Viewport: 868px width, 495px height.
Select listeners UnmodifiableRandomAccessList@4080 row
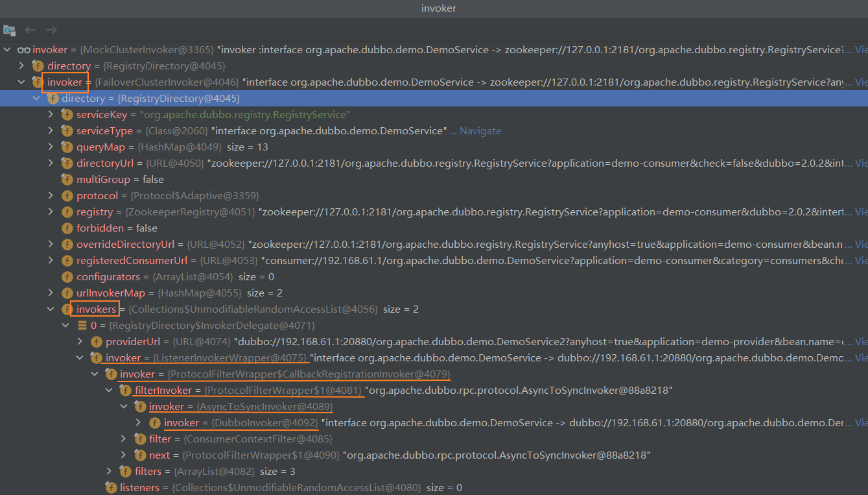[434, 488]
